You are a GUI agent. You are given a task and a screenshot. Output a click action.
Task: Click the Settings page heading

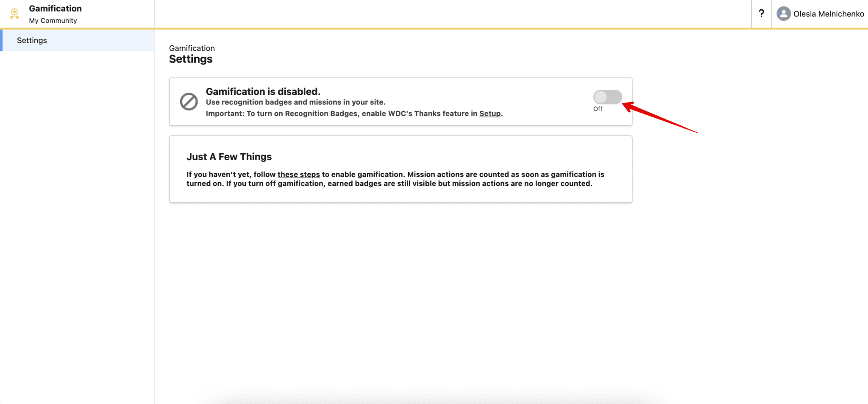[191, 59]
